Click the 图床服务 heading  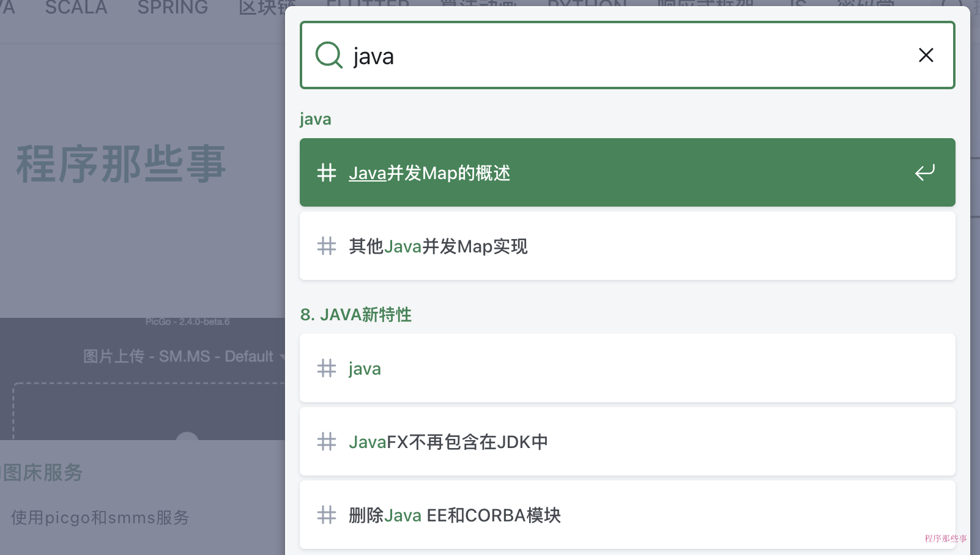43,472
